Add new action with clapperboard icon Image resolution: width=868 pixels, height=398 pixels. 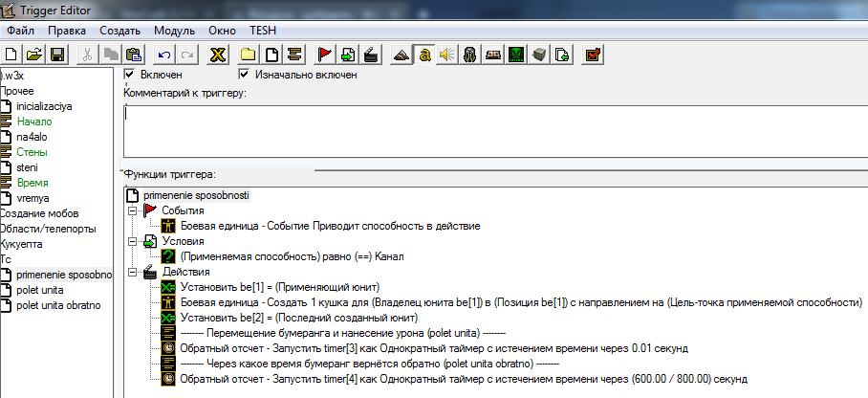371,55
